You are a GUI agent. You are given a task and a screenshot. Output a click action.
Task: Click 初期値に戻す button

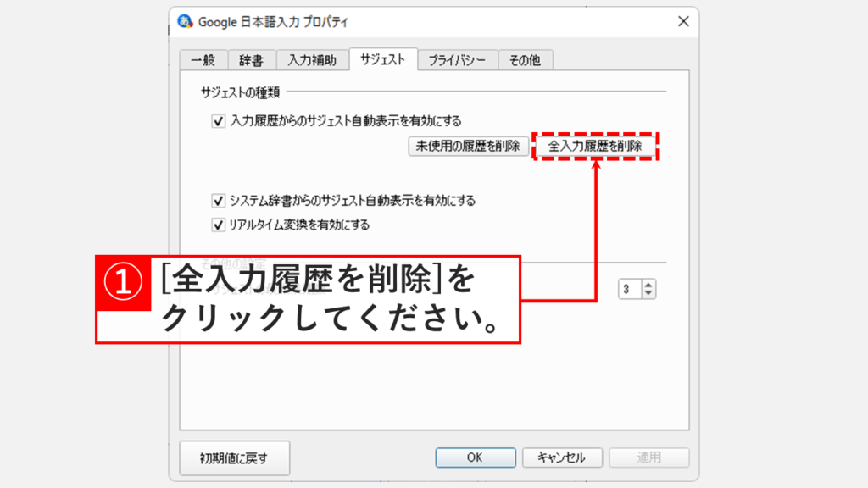point(235,458)
